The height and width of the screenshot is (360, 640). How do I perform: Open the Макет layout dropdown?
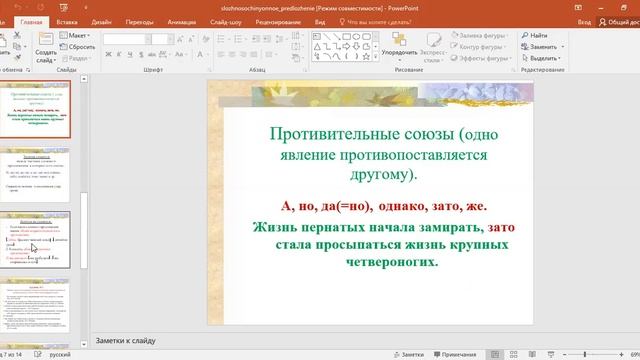point(75,36)
